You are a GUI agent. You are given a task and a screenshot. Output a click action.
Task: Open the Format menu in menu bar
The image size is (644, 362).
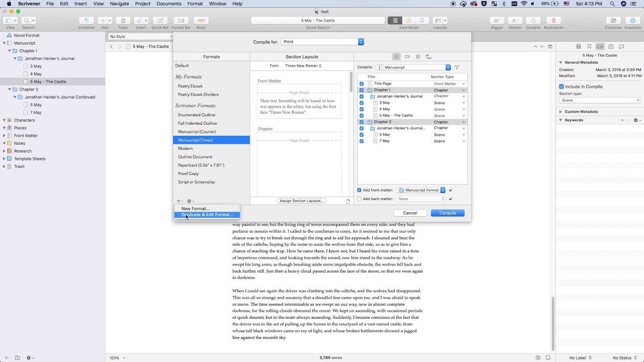195,4
